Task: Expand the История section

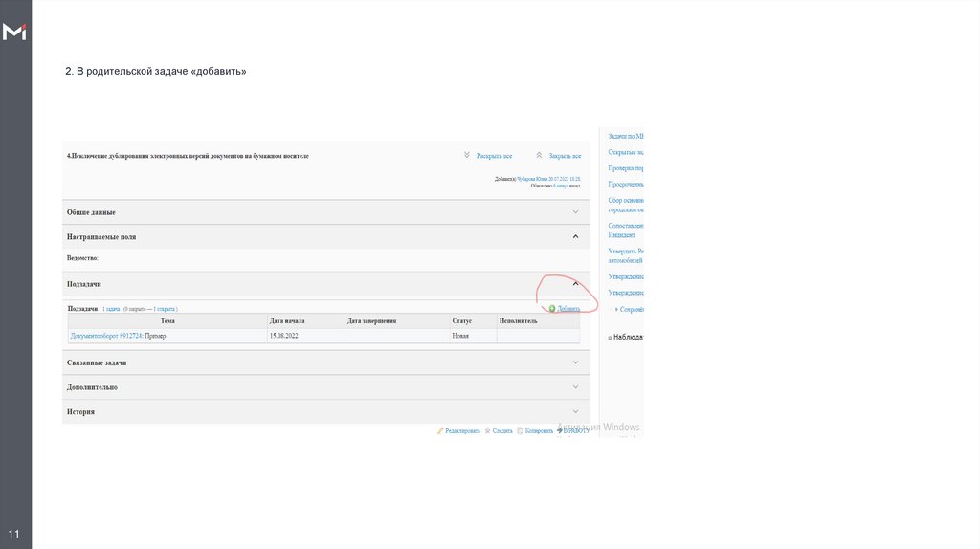Action: pos(575,411)
